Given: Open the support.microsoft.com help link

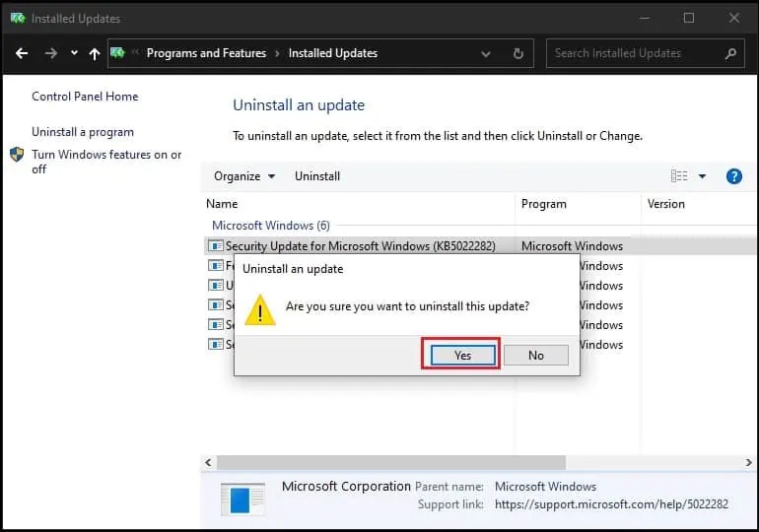Looking at the screenshot, I should coord(611,504).
